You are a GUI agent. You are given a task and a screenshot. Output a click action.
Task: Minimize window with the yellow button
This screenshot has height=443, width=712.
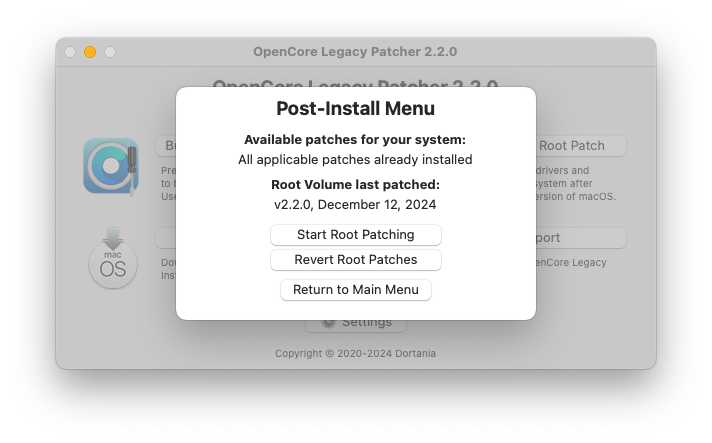tap(90, 52)
